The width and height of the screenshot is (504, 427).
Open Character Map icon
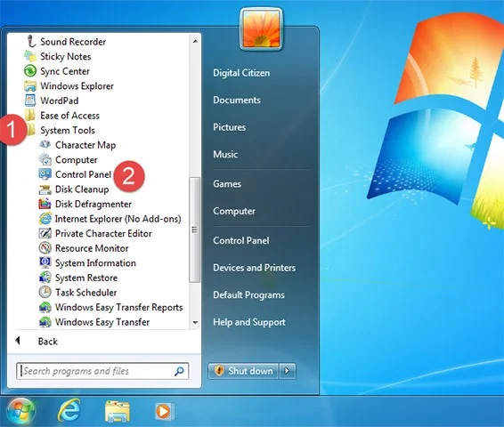tap(45, 145)
